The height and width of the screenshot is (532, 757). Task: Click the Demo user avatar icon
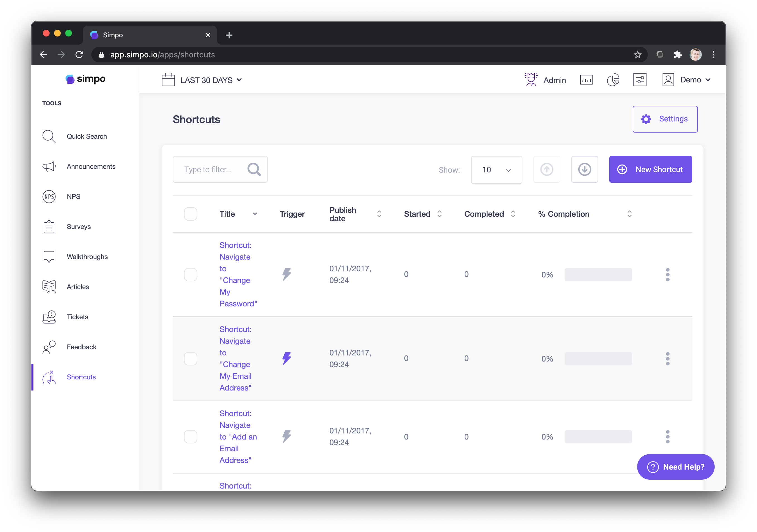click(668, 80)
